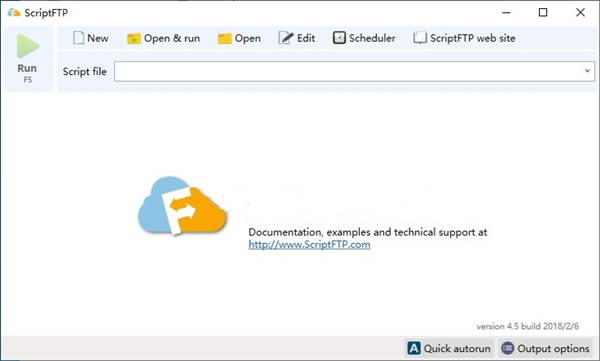Click 'Documentation, examples and technical support at' text
The height and width of the screenshot is (361, 600).
(368, 232)
